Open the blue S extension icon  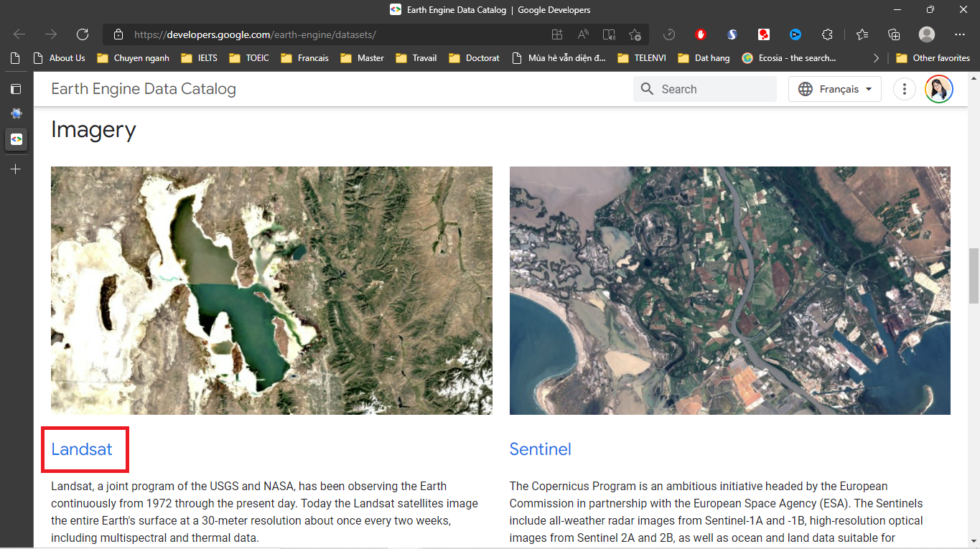(732, 34)
